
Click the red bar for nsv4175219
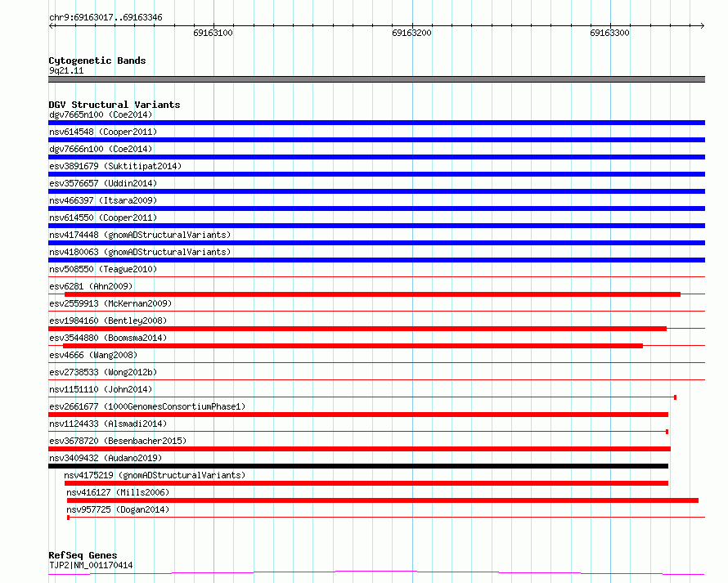point(366,483)
